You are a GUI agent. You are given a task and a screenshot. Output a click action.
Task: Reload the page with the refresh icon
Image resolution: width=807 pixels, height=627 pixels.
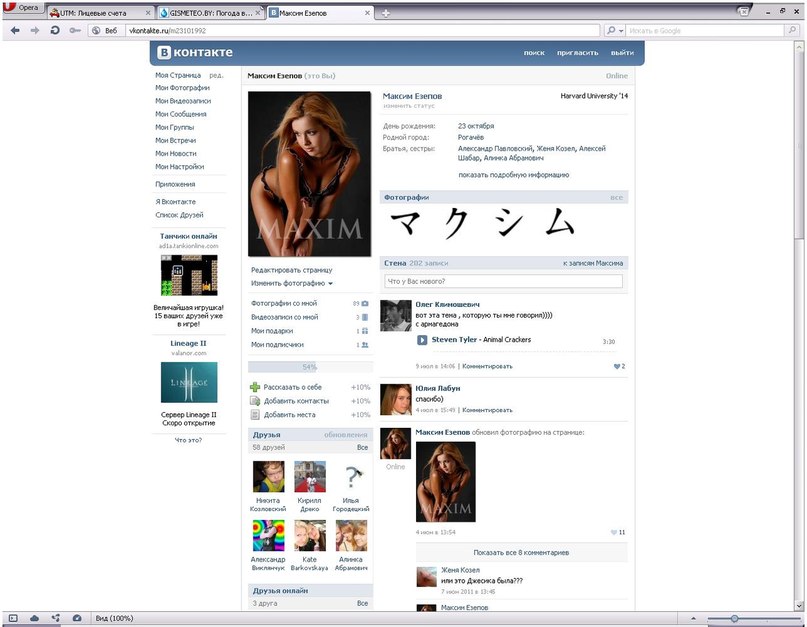pyautogui.click(x=55, y=31)
